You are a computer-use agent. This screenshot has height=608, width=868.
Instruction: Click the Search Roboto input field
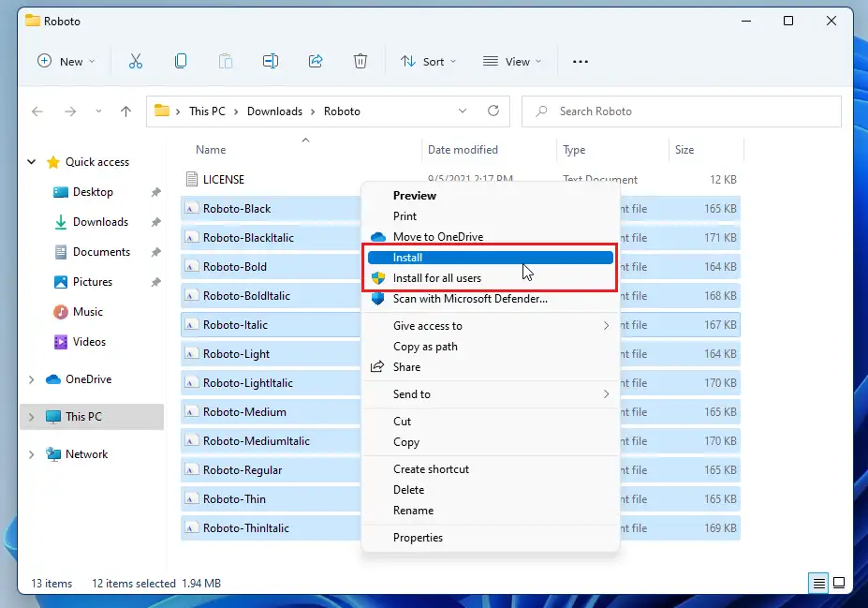pos(682,111)
